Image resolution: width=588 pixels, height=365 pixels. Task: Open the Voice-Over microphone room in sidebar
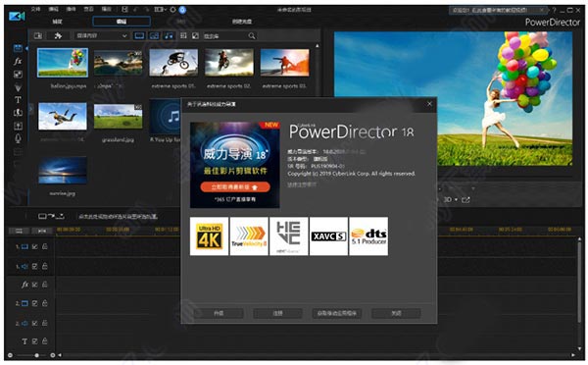click(x=18, y=139)
